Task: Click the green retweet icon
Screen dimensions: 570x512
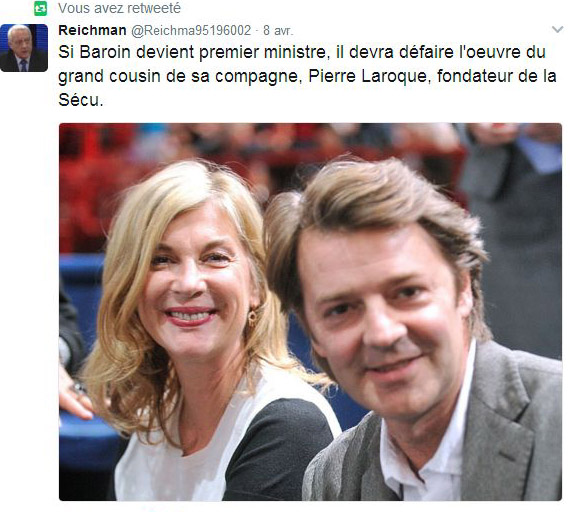Action: pyautogui.click(x=40, y=8)
